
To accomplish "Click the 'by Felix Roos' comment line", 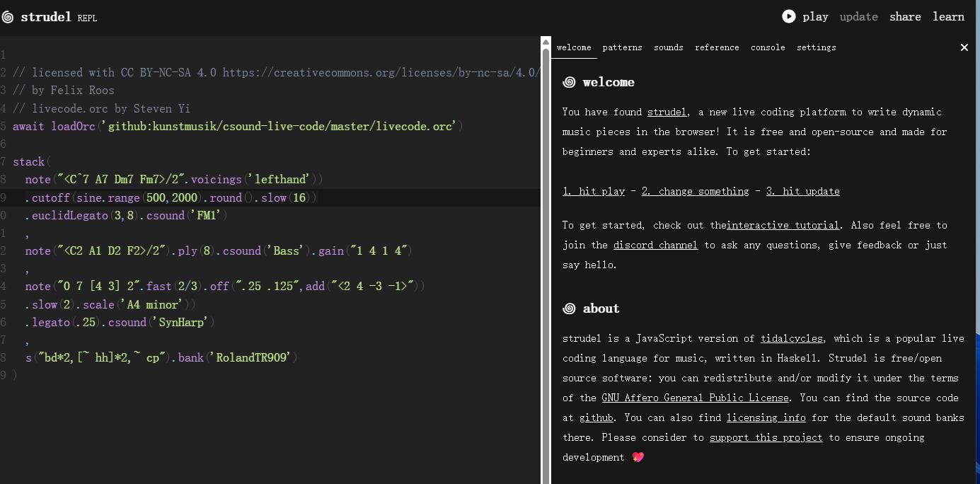I will [x=64, y=90].
